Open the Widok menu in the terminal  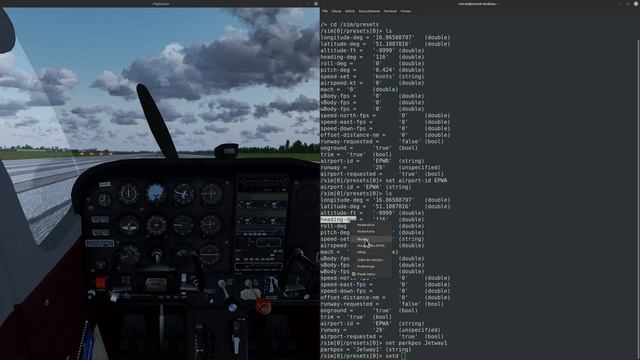point(350,11)
